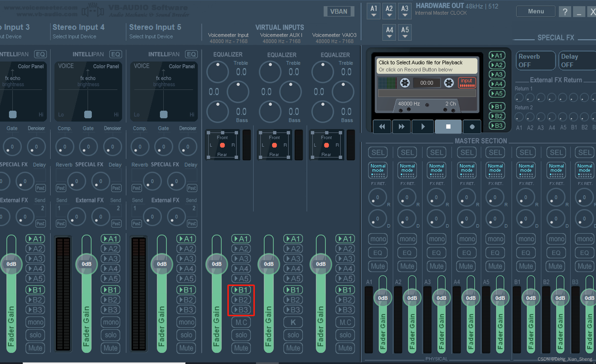Viewport: 596px width, 364px height.
Task: Toggle Post on Stereo Input 5 reverb
Action: coord(137,188)
